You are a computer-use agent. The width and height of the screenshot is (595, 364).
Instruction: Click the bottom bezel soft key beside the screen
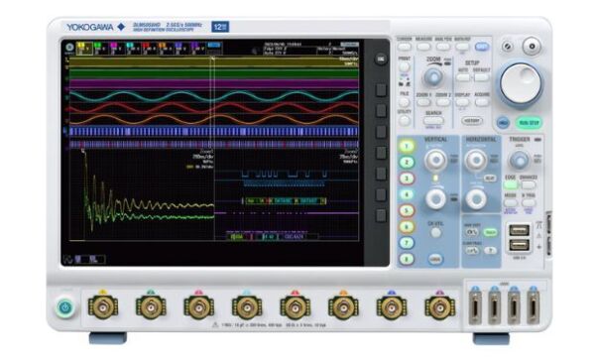coord(381,215)
